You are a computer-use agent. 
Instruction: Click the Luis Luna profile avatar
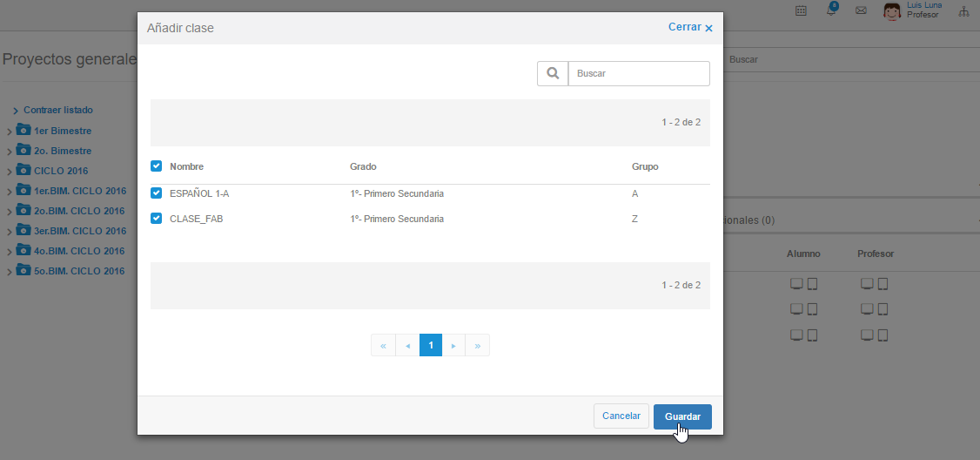pos(892,11)
